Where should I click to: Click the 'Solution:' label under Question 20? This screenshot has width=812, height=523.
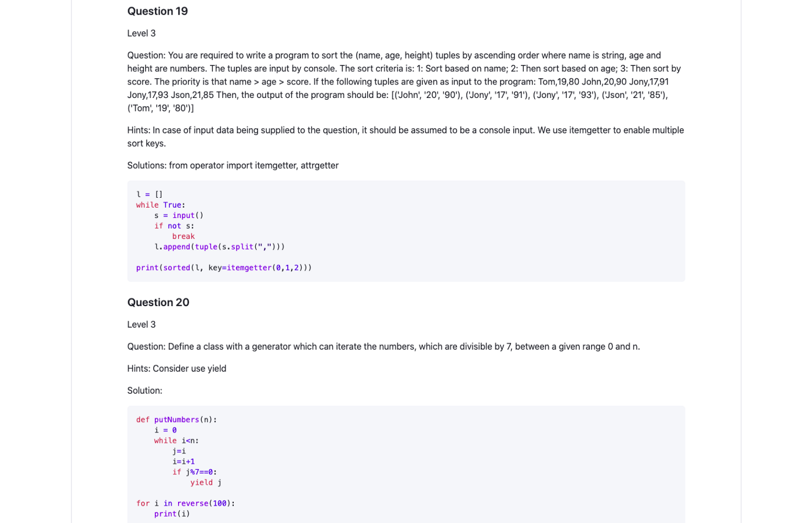[144, 390]
